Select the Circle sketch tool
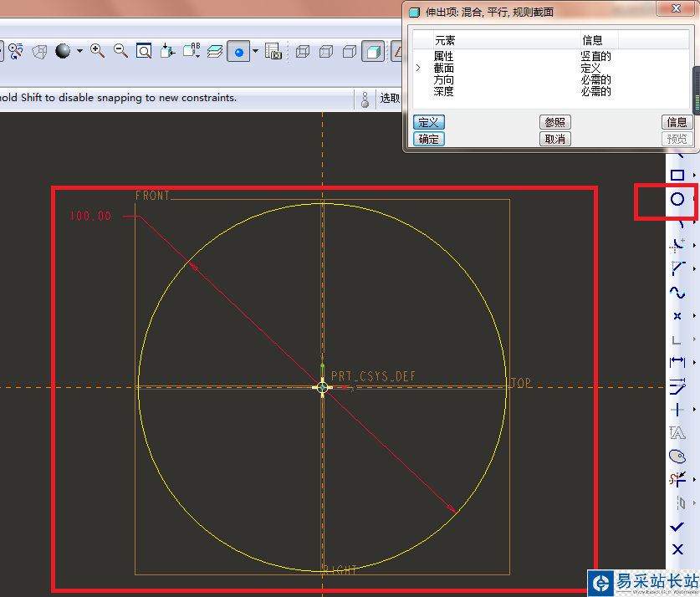Screen dimensions: 700x597 point(677,199)
